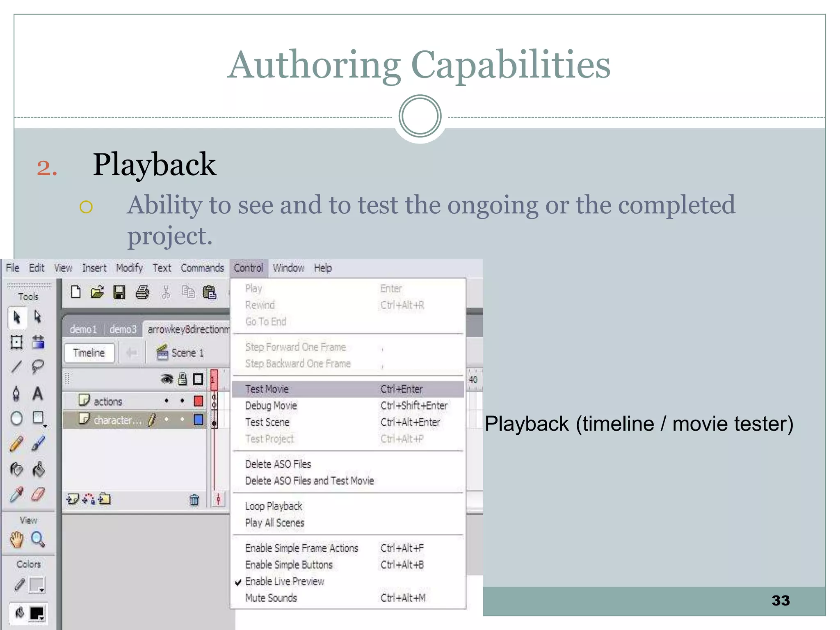
Task: Switch to the demo1 document tab
Action: (83, 329)
